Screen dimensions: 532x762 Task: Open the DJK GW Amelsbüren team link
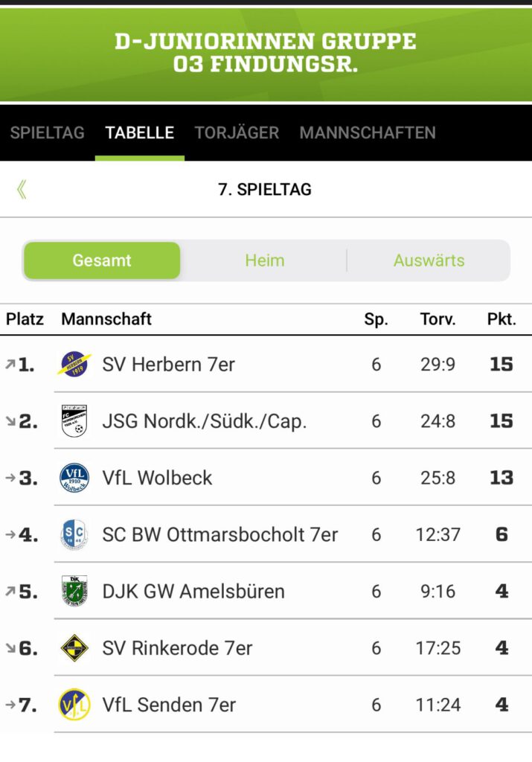(x=193, y=592)
